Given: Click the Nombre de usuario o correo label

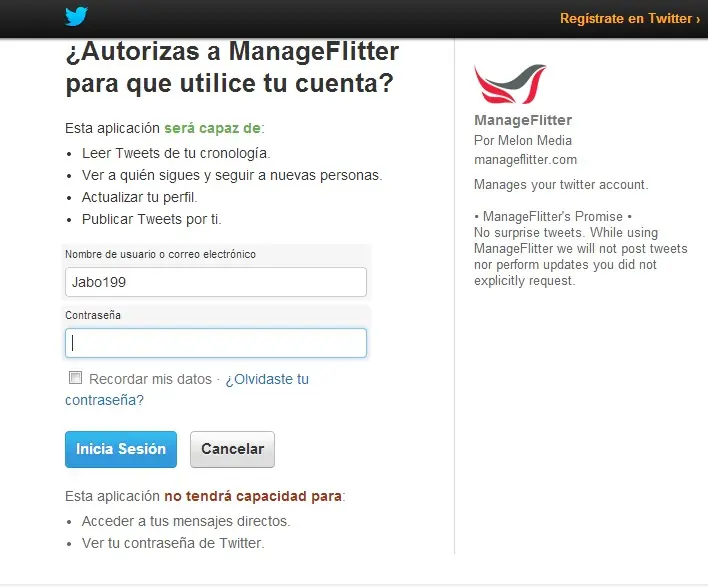Looking at the screenshot, I should pyautogui.click(x=160, y=254).
